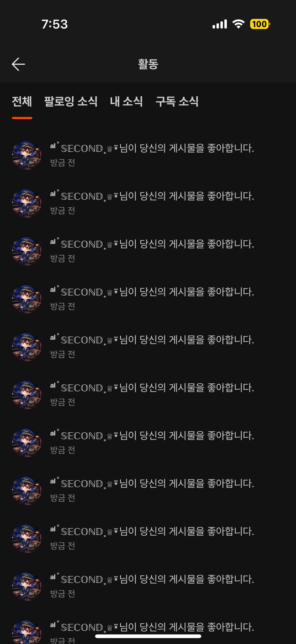Open seventh like notification text
This screenshot has width=296, height=644.
[152, 435]
